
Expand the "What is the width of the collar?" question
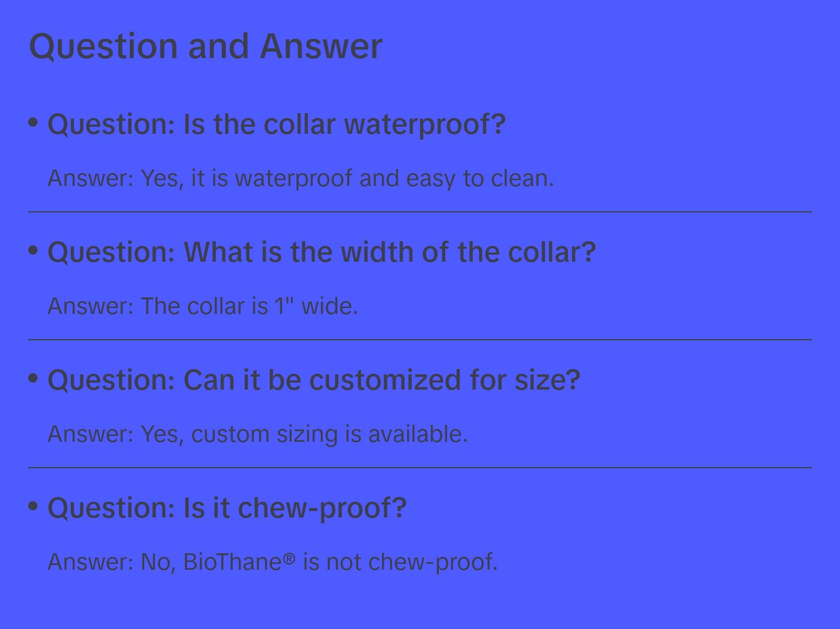point(321,252)
